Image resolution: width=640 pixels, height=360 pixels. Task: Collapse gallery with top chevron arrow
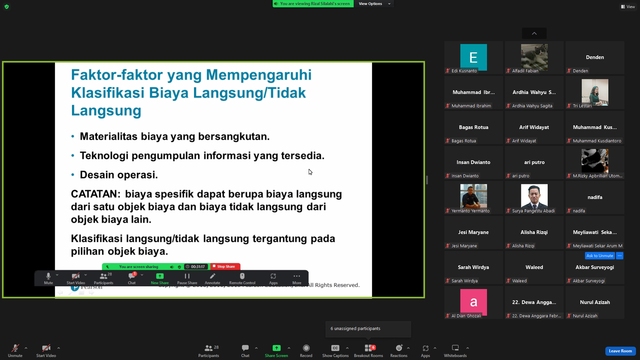[534, 33]
